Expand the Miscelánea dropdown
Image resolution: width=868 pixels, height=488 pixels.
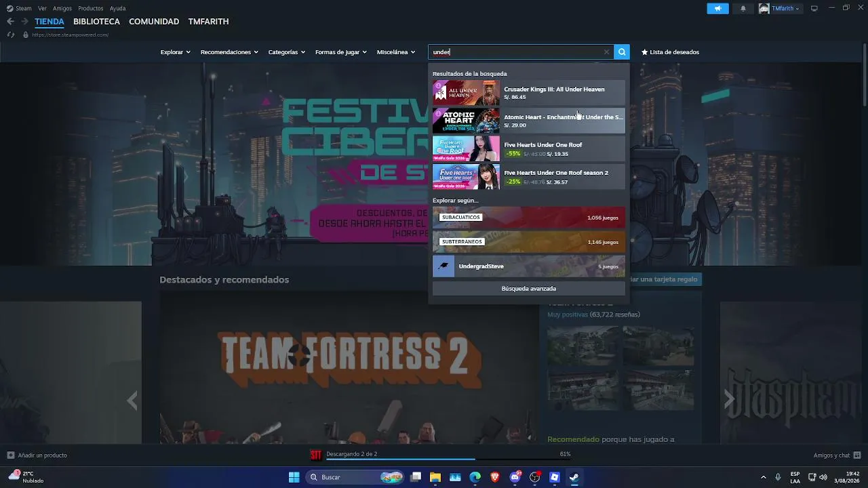[396, 52]
